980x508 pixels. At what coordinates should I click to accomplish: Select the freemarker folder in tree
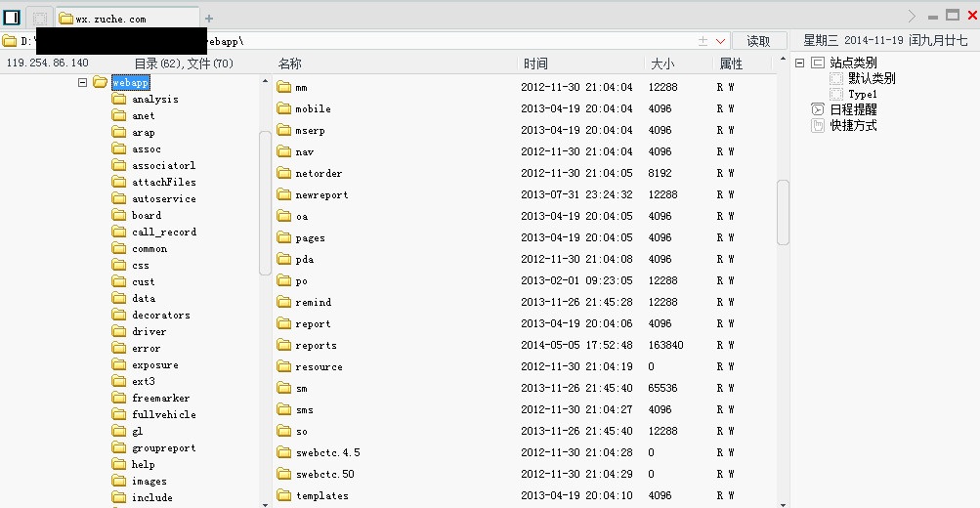click(x=160, y=398)
